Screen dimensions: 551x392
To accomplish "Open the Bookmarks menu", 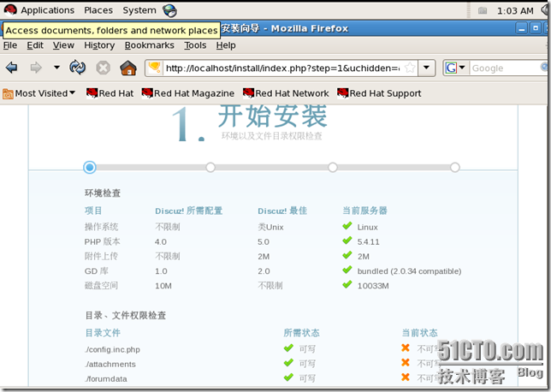I will click(x=150, y=45).
